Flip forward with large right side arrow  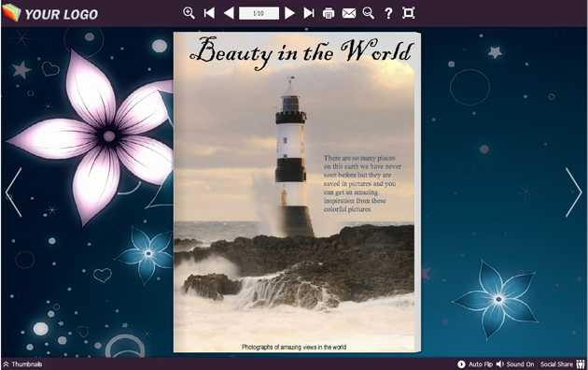(574, 192)
